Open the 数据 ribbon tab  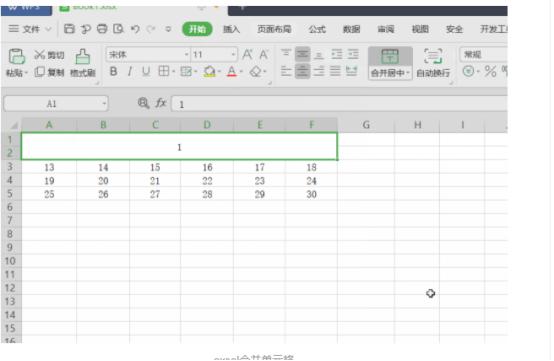click(352, 29)
